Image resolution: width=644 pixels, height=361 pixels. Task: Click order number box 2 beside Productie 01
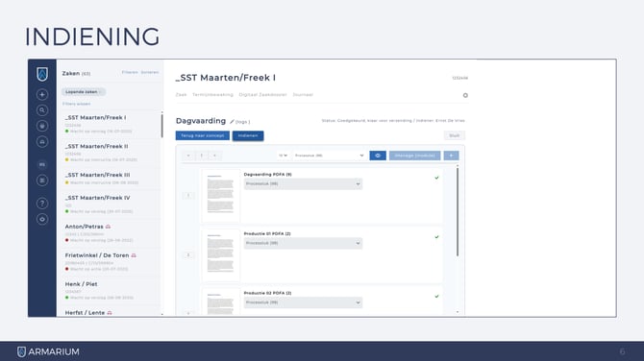point(188,255)
